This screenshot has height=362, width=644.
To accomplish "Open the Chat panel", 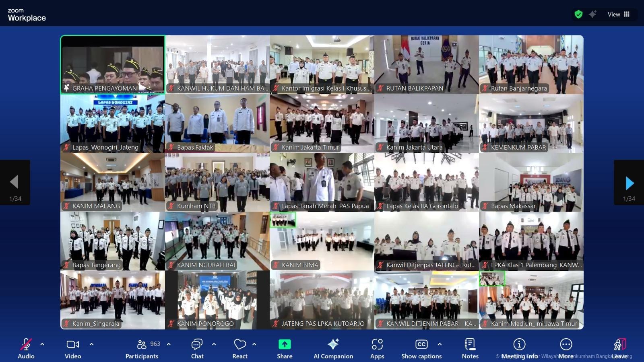I will (197, 345).
